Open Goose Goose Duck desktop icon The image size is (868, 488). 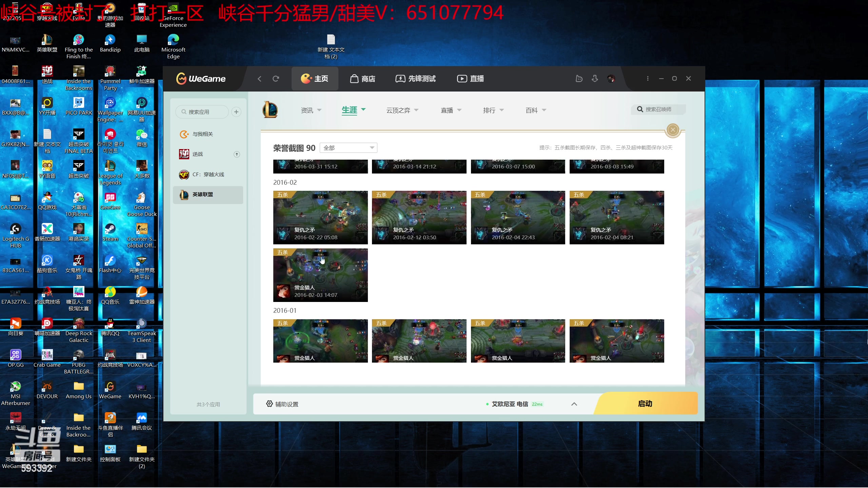click(142, 204)
